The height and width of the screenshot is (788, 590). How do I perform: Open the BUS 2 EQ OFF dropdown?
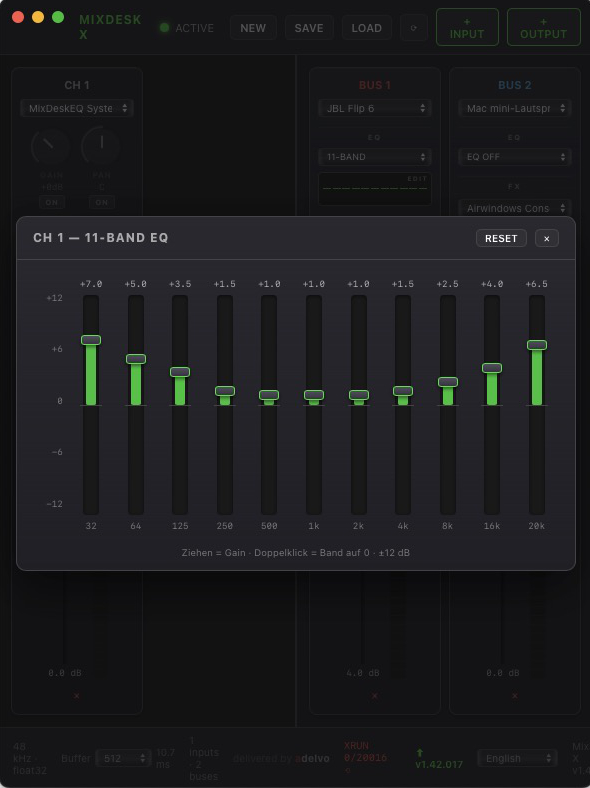[x=515, y=157]
